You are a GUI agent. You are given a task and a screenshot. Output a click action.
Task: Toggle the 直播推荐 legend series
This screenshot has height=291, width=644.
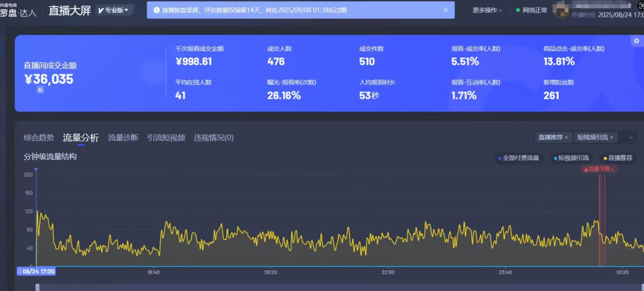tap(618, 158)
